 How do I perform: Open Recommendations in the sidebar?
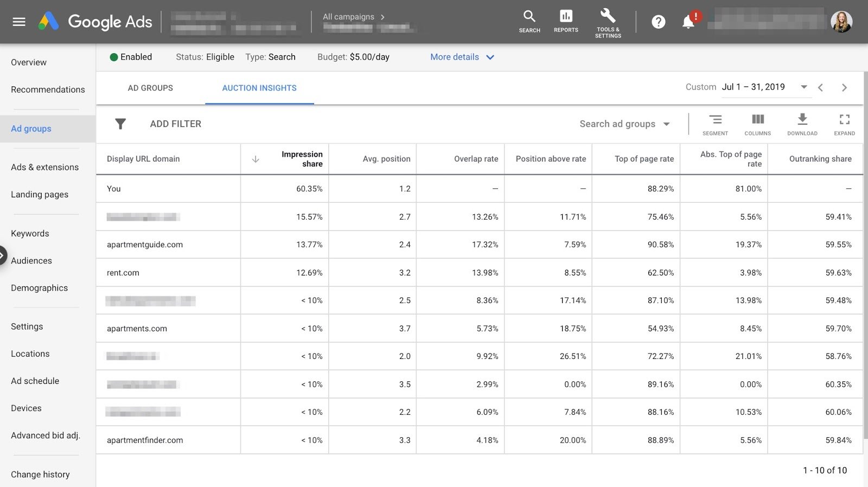[48, 89]
